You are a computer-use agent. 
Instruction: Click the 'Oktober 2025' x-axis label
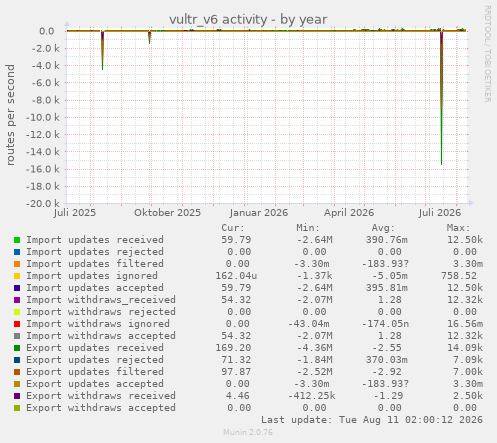[167, 213]
